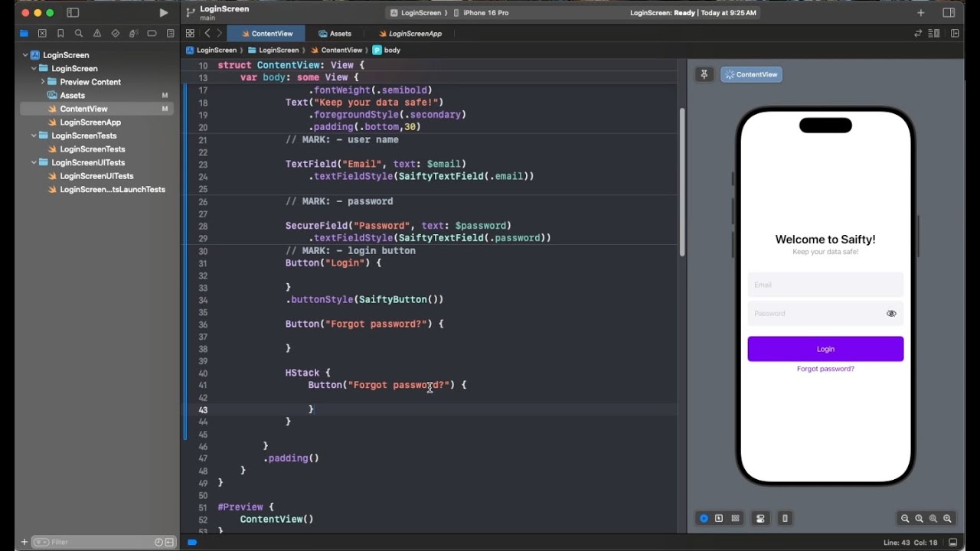Toggle the debug area at bottom right
This screenshot has height=551, width=980.
[953, 543]
